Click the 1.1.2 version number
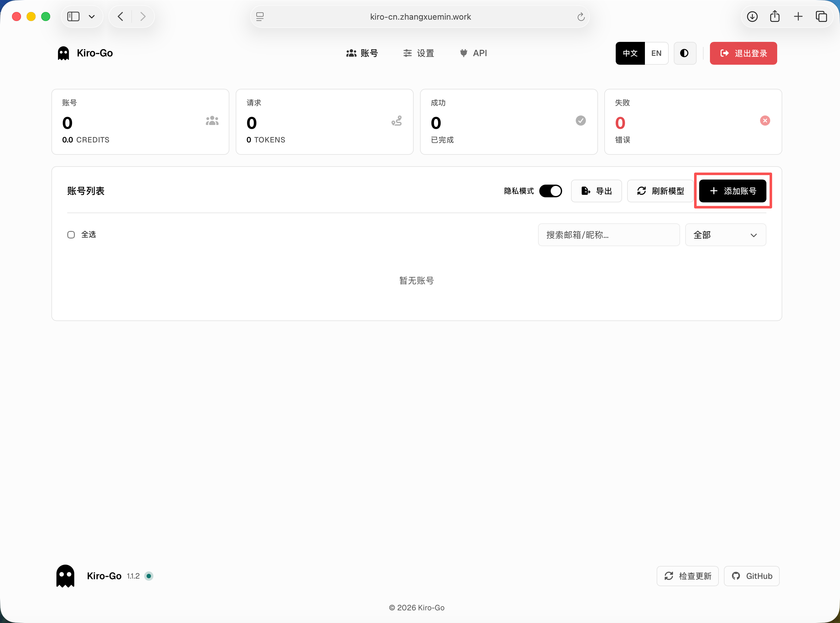 pos(133,576)
